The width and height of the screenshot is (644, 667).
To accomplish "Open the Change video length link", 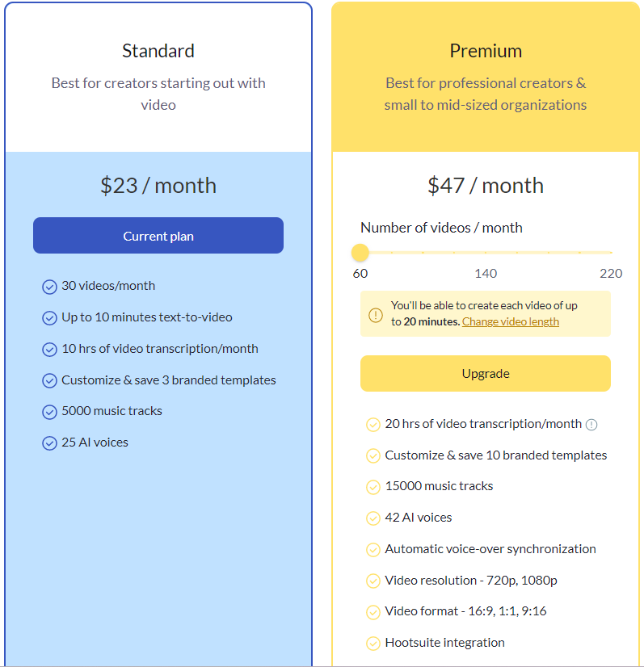I will point(511,321).
